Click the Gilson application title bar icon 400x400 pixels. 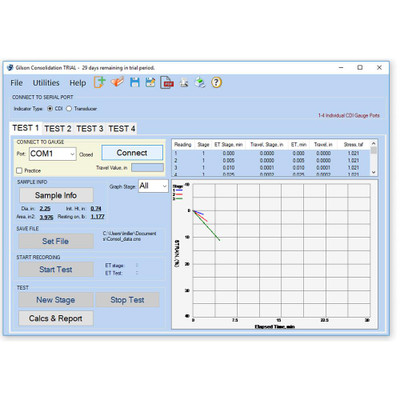click(x=10, y=68)
